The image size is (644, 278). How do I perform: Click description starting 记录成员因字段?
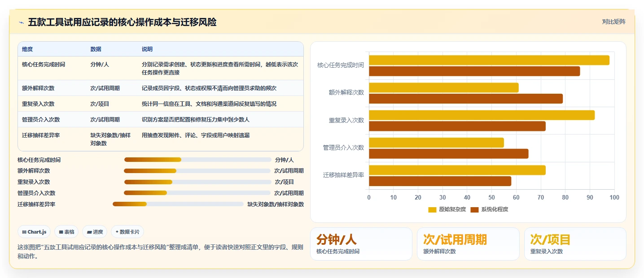[x=209, y=88]
